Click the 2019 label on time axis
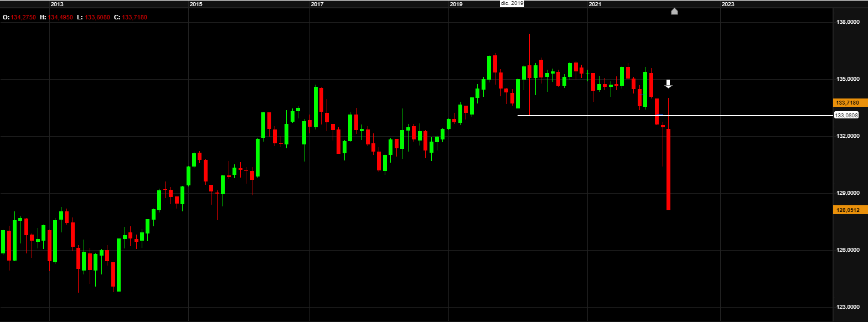This screenshot has height=322, width=868. pos(456,4)
